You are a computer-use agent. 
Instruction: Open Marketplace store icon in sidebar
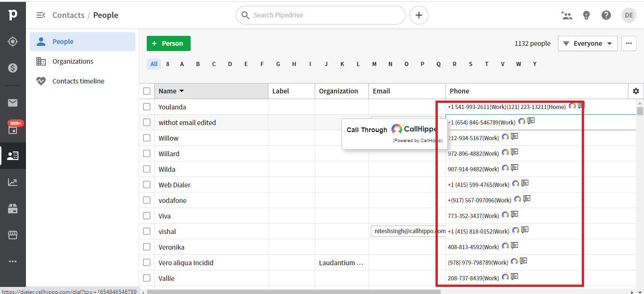tap(13, 235)
